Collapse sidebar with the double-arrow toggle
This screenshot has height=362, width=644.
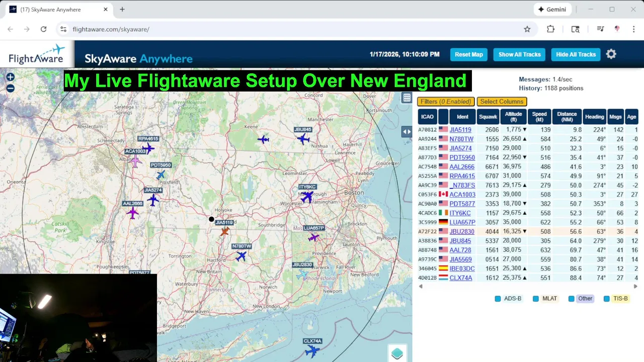click(x=407, y=132)
